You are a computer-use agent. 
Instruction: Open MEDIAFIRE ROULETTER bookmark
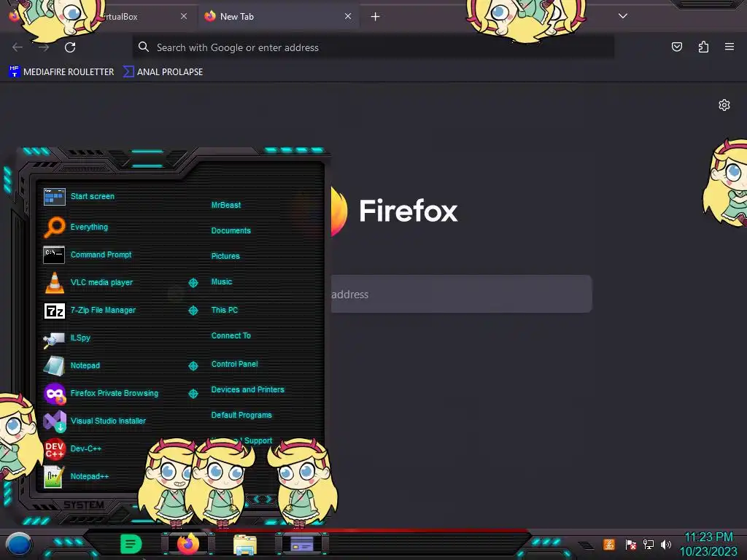pyautogui.click(x=61, y=72)
